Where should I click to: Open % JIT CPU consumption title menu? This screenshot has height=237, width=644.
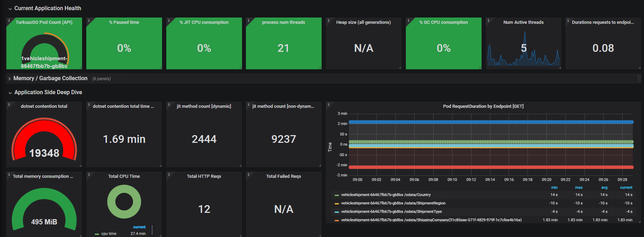204,22
